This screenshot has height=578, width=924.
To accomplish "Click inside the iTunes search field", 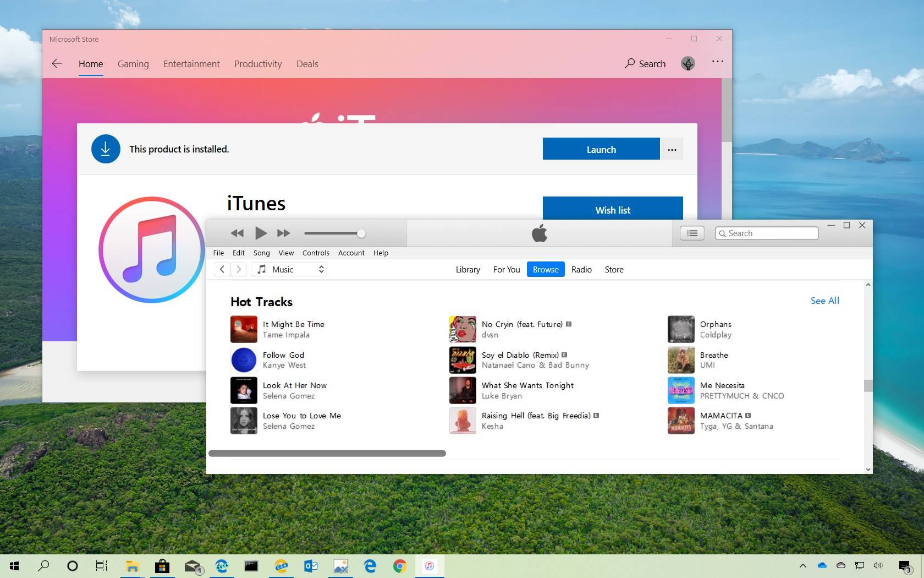I will click(x=770, y=233).
